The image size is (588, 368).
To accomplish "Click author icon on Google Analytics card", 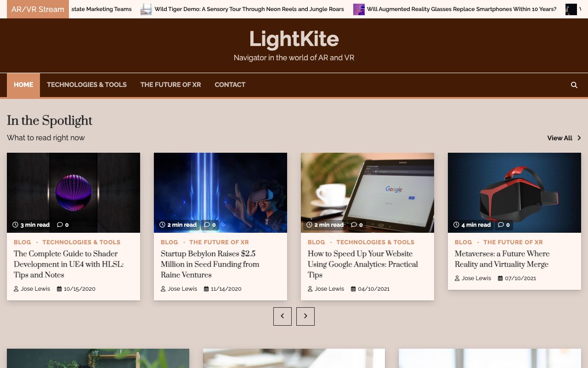I will coord(310,289).
